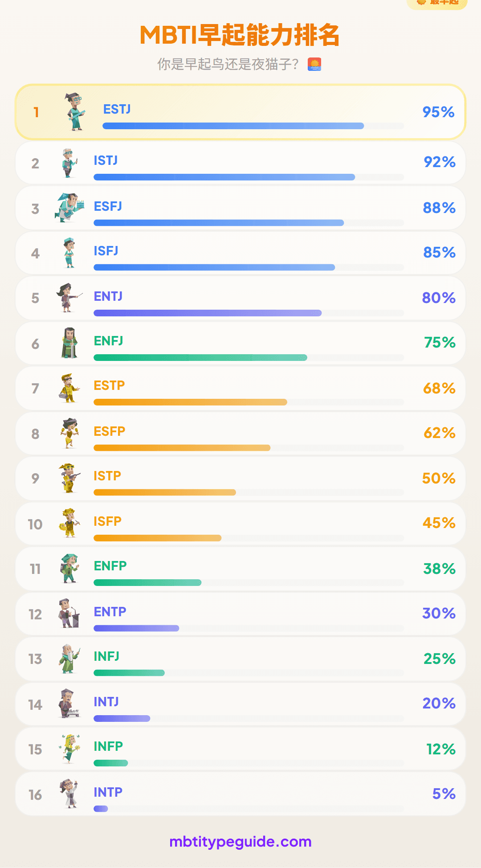Viewport: 481px width, 868px height.
Task: Click the ENFP character avatar icon
Action: click(x=69, y=569)
